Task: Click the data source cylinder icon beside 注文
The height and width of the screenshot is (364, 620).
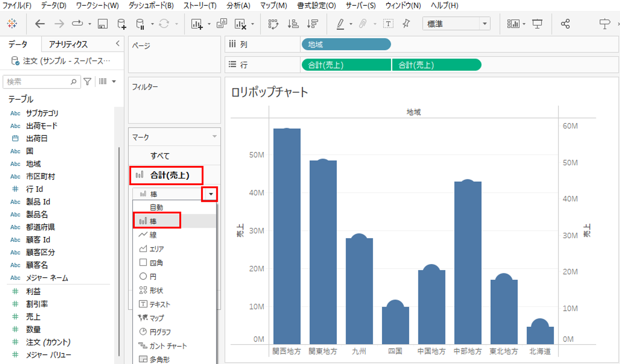Action: pyautogui.click(x=15, y=60)
